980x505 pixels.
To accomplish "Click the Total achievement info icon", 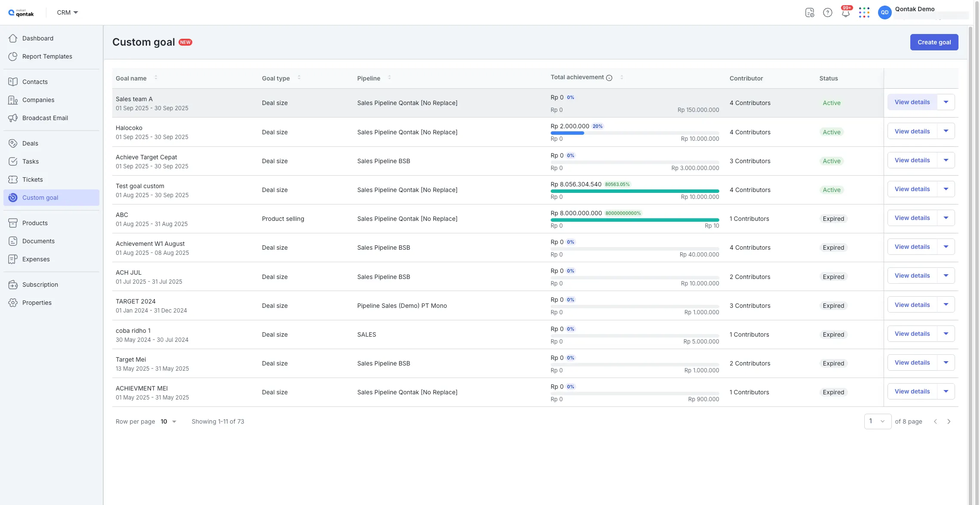I will coord(609,78).
